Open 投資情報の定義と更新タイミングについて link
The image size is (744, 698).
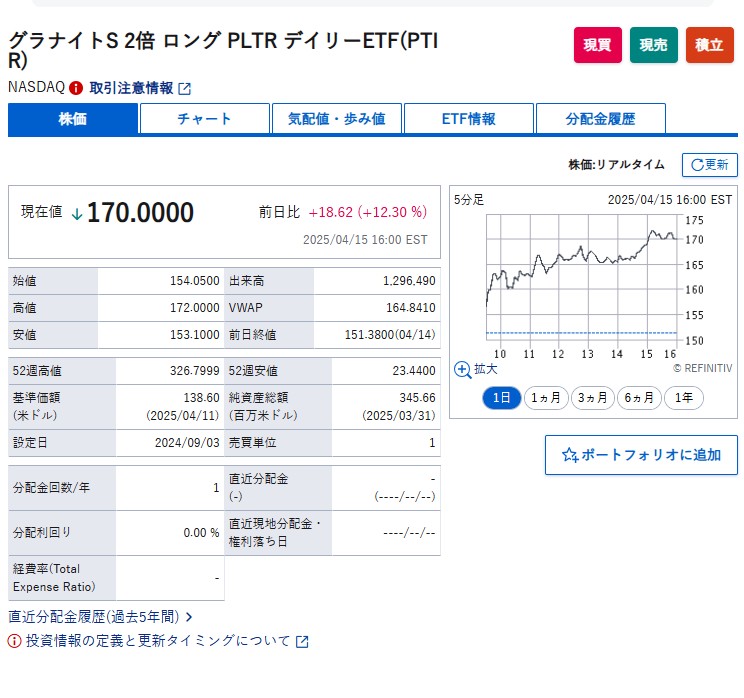point(158,641)
